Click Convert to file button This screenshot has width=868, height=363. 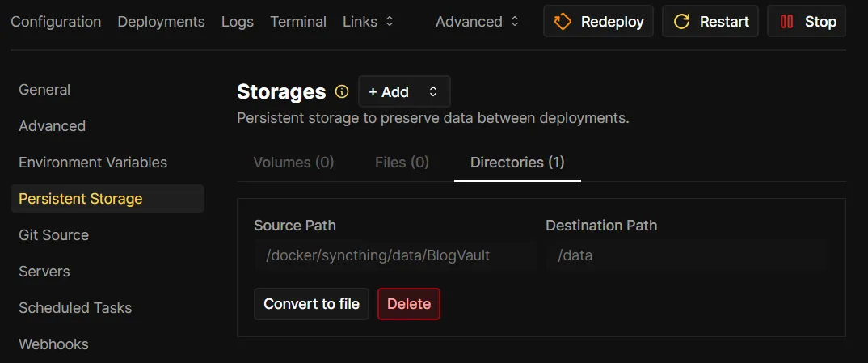tap(311, 304)
